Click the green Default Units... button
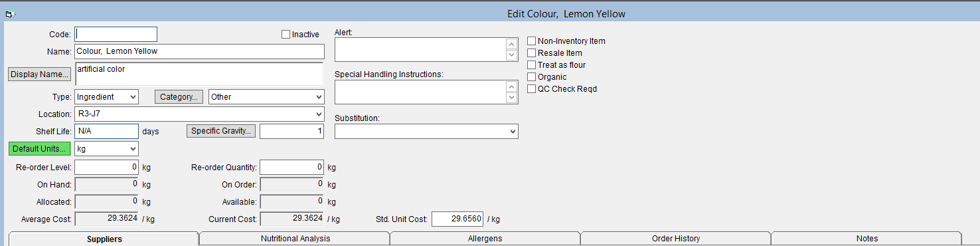This screenshot has height=246, width=980. pos(40,148)
